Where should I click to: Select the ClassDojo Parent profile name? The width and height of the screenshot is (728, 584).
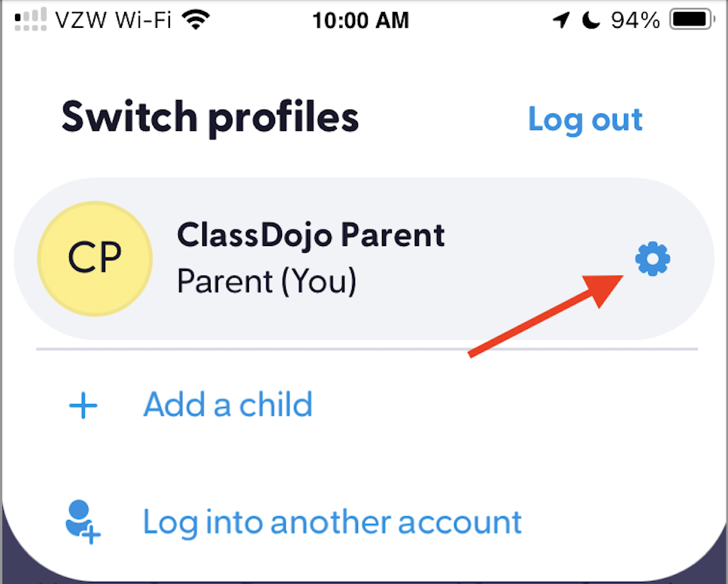point(311,236)
